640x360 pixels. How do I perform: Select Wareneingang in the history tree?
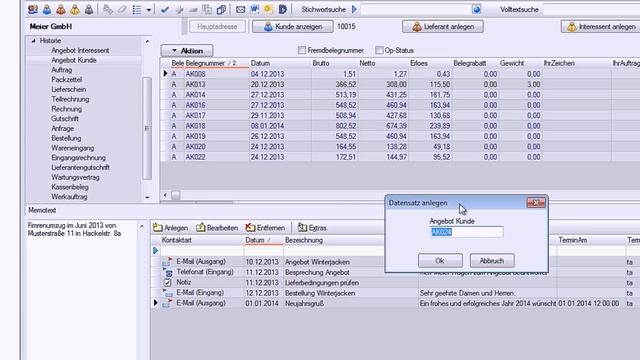pyautogui.click(x=73, y=148)
